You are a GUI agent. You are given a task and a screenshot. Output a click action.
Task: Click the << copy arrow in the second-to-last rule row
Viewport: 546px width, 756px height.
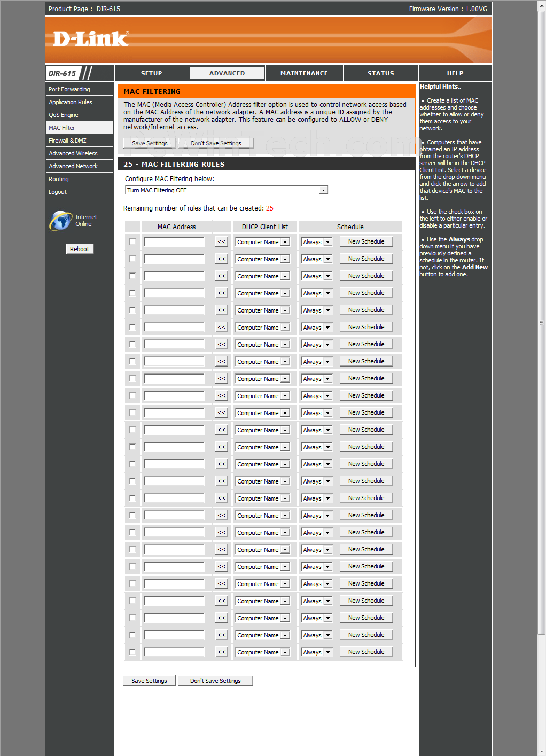coord(222,635)
